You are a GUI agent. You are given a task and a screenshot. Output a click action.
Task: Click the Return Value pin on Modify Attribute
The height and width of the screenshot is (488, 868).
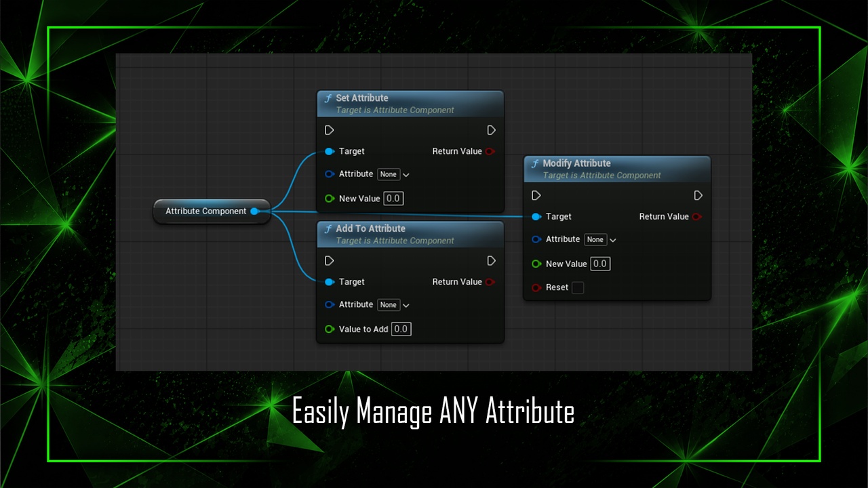point(697,217)
